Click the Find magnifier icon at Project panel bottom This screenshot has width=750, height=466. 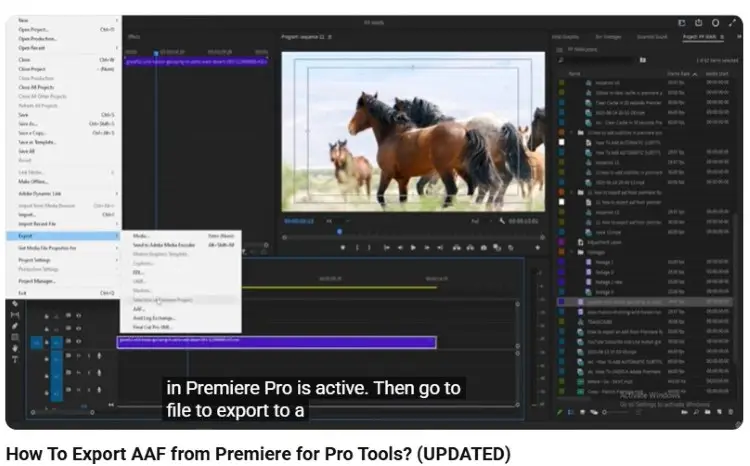(x=696, y=411)
